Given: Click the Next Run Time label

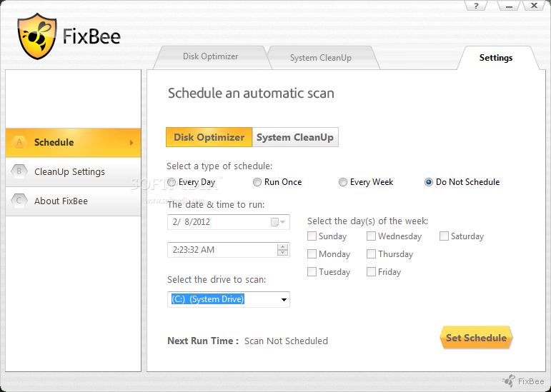Looking at the screenshot, I should pyautogui.click(x=203, y=341).
